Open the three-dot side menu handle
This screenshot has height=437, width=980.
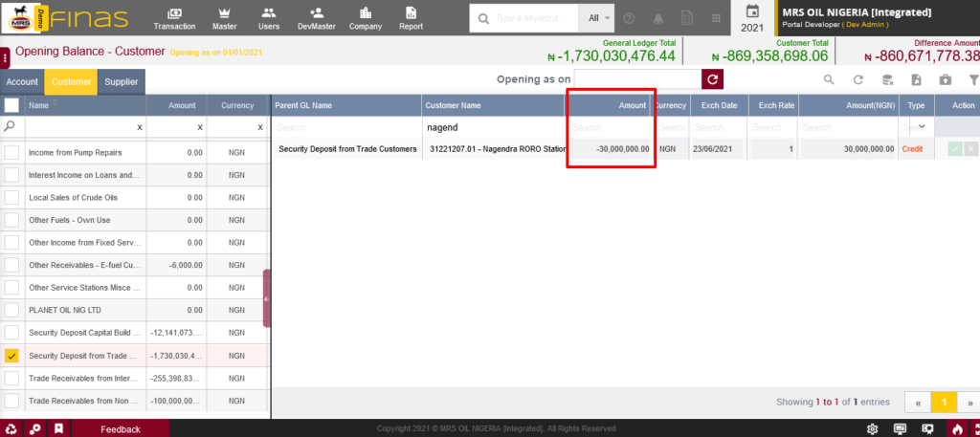coord(5,58)
